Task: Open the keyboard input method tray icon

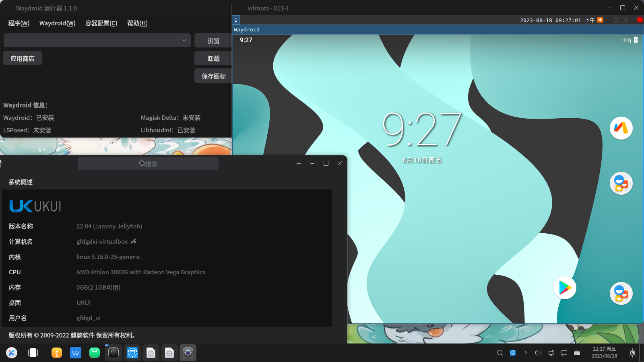Action: (577, 353)
